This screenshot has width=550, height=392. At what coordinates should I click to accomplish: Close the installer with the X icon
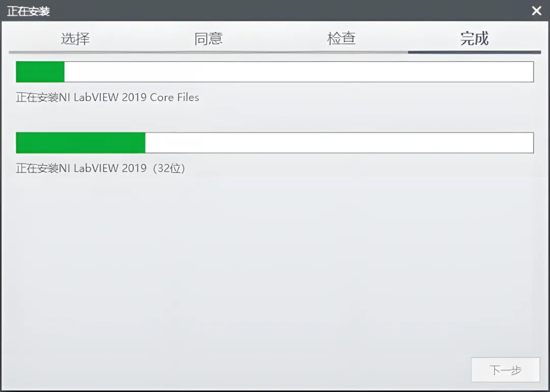pos(536,11)
